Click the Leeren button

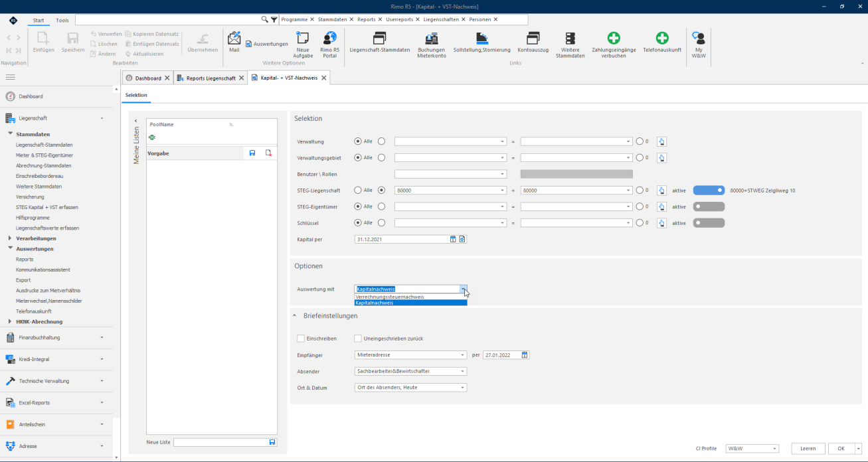click(x=808, y=449)
